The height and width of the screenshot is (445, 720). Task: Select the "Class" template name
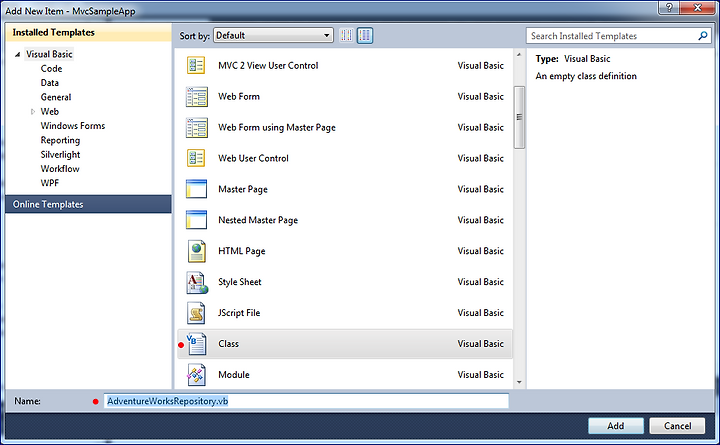pos(228,344)
